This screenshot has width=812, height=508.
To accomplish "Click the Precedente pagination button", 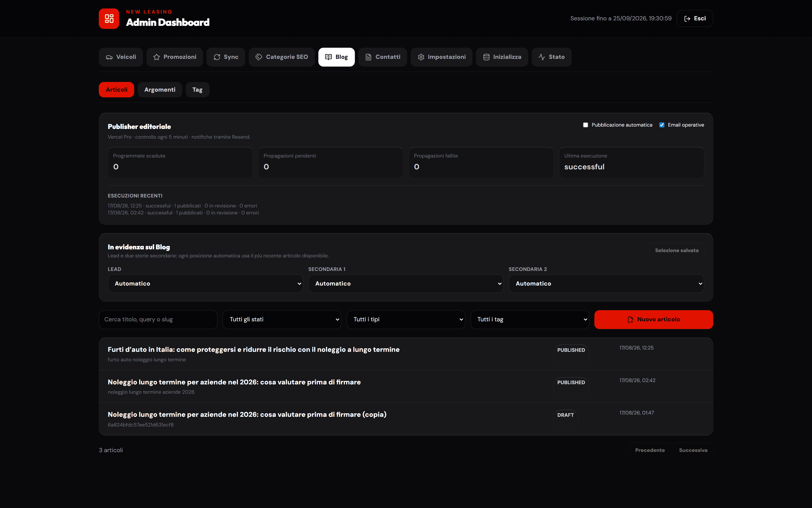I will (x=650, y=450).
